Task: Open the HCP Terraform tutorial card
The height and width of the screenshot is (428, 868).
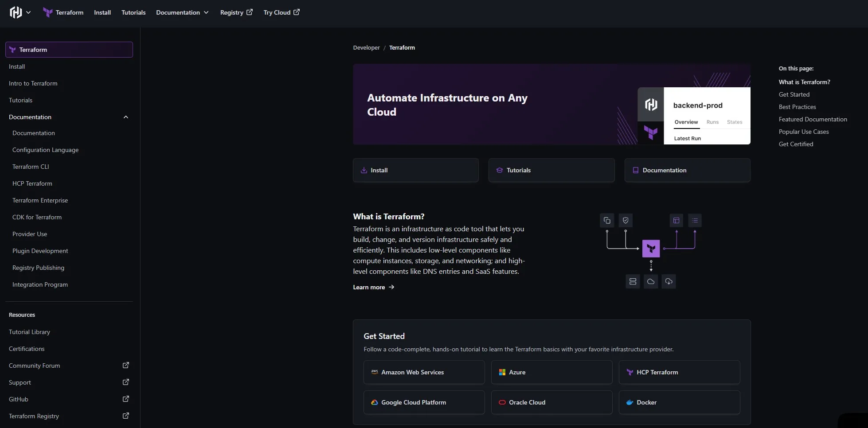Action: tap(680, 372)
